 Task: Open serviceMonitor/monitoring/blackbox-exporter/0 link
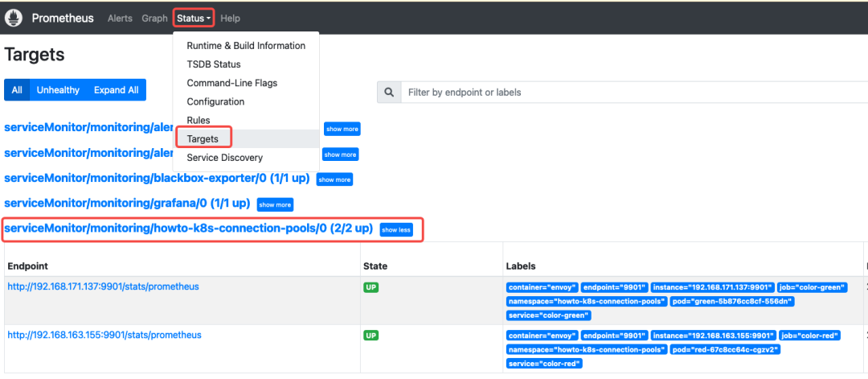[x=157, y=179]
